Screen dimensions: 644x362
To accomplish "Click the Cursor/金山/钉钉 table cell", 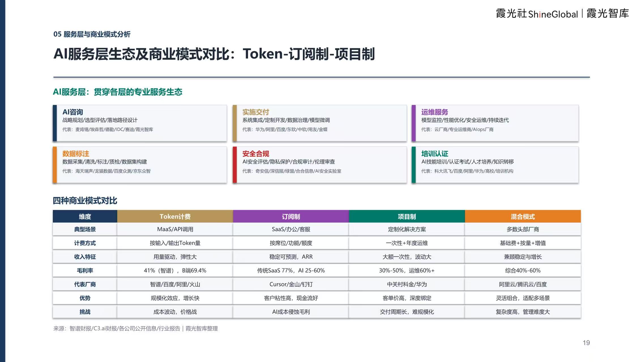I will tap(291, 284).
